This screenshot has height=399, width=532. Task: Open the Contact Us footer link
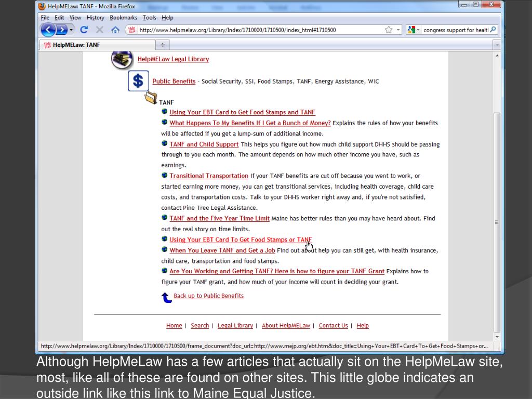[x=333, y=325]
